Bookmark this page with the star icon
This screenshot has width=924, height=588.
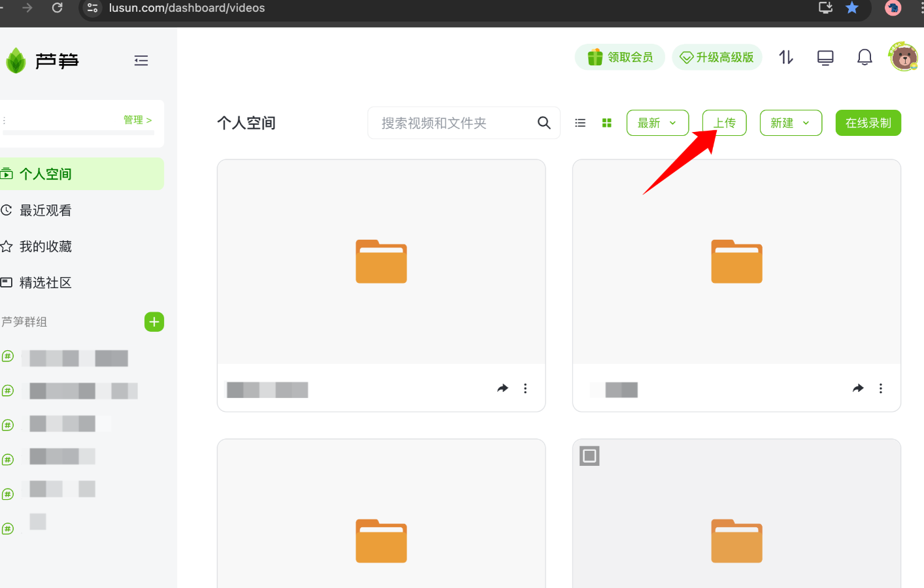(x=852, y=8)
